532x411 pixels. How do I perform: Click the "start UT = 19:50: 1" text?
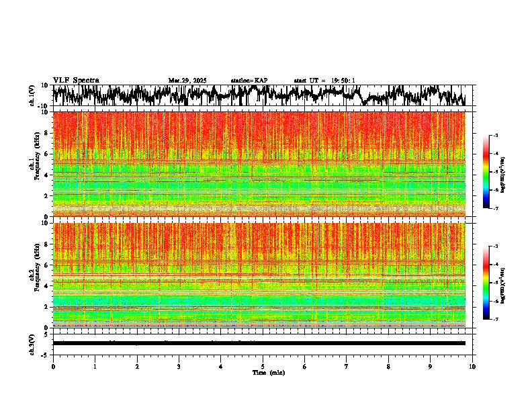(x=324, y=81)
